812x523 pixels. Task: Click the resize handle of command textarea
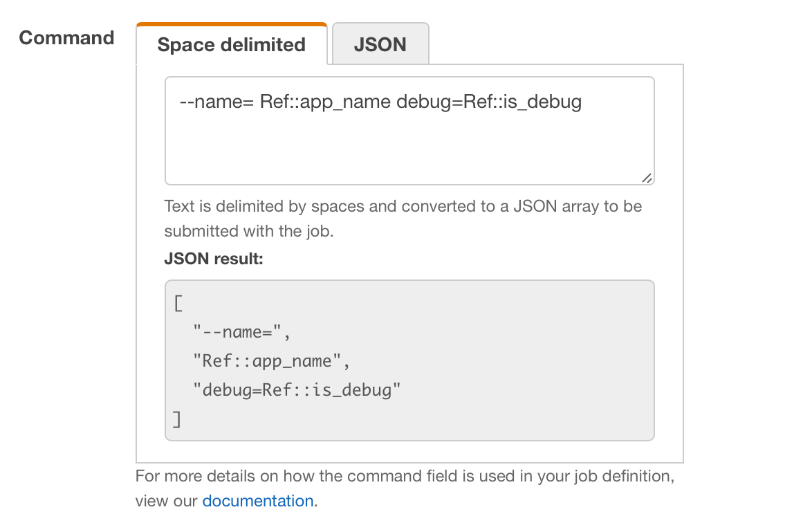tap(647, 178)
